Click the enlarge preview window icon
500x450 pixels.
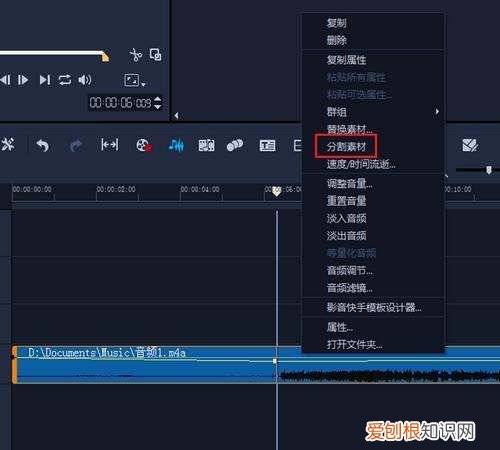click(155, 55)
